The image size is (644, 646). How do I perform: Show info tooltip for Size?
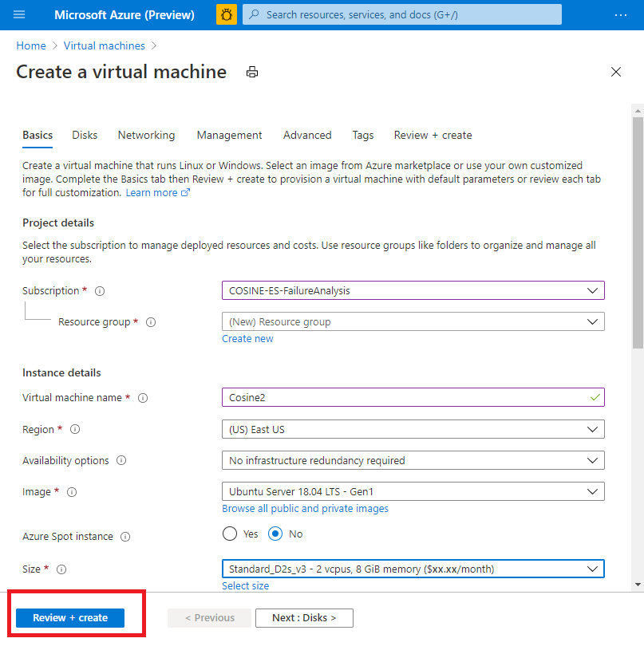point(61,569)
